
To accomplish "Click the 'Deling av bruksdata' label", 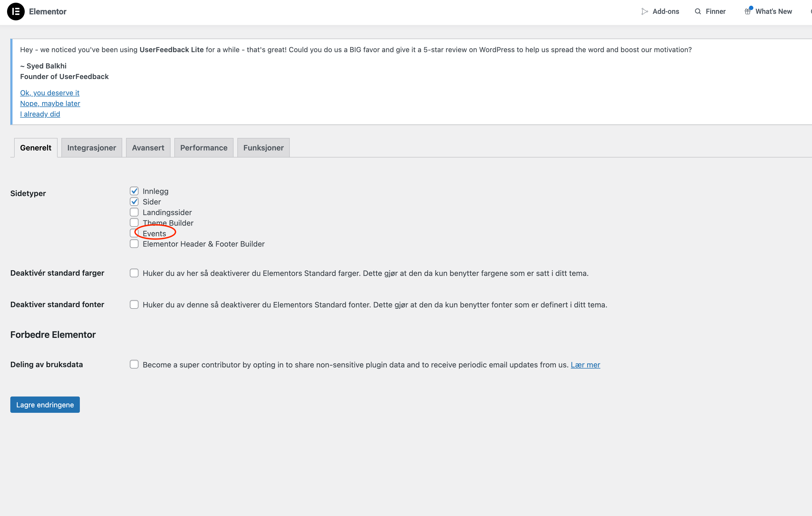I will 46,364.
